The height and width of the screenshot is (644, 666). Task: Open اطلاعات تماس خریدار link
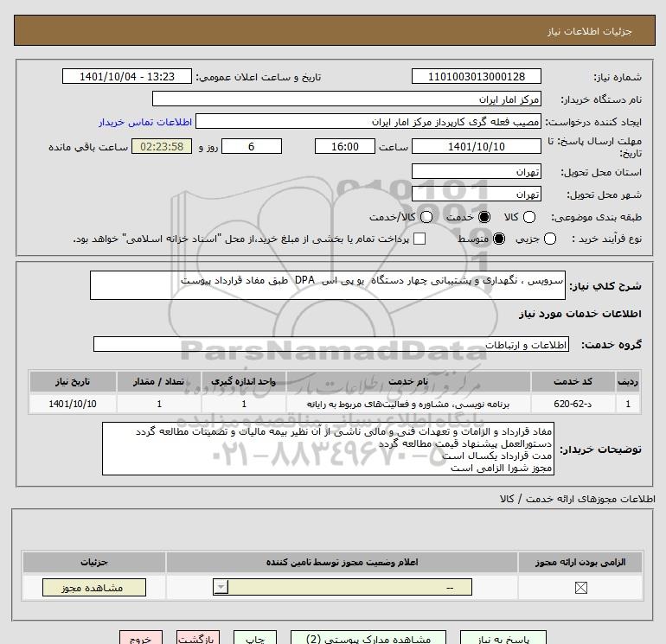(x=145, y=122)
